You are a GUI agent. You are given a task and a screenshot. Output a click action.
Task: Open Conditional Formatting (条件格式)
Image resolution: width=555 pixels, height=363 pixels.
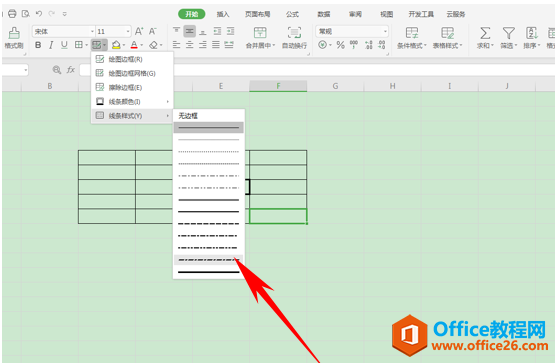tap(412, 38)
